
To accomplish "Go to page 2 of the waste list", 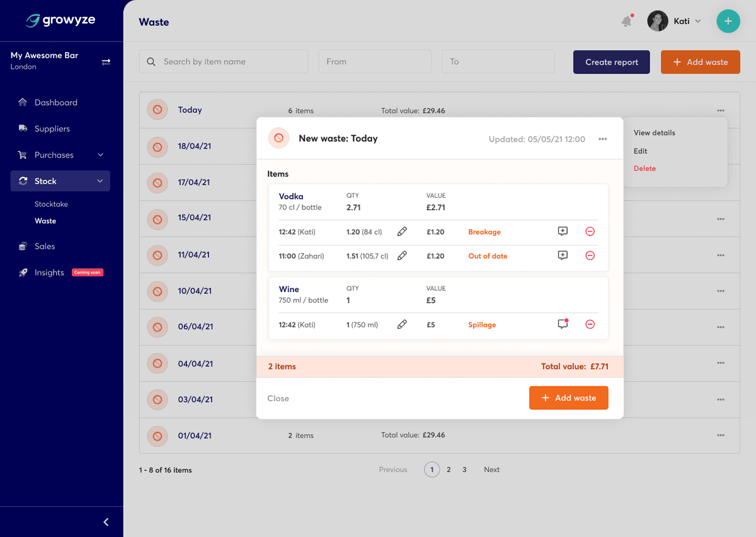I will (x=449, y=469).
